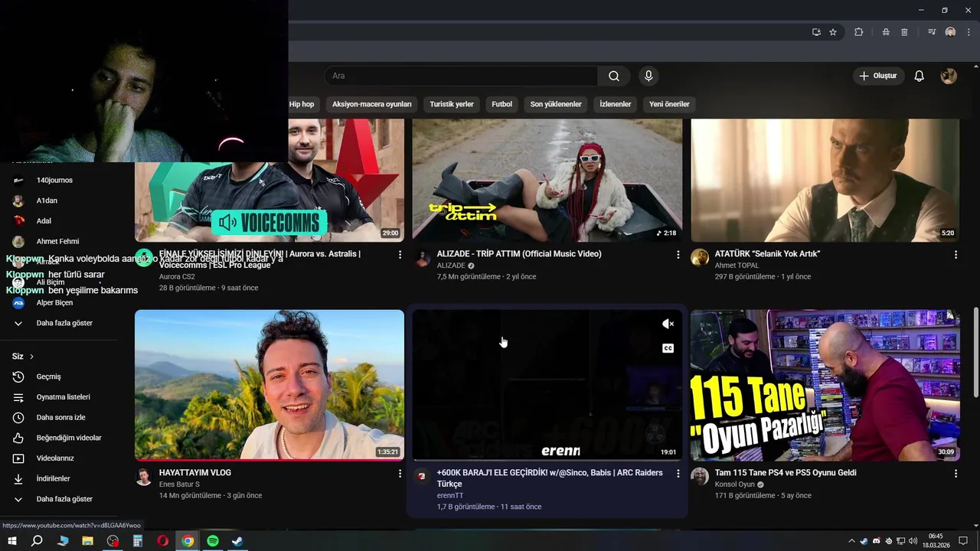Open Oynatma listeleri in sidebar
Image resolution: width=980 pixels, height=551 pixels.
pos(63,397)
